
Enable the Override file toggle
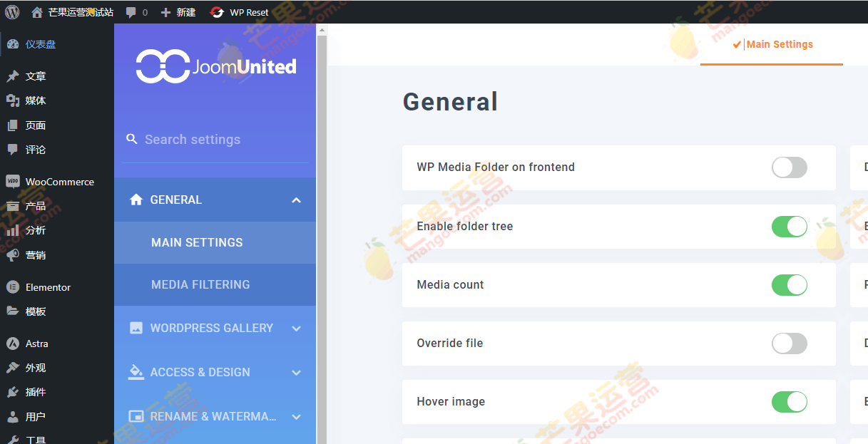[x=789, y=344]
